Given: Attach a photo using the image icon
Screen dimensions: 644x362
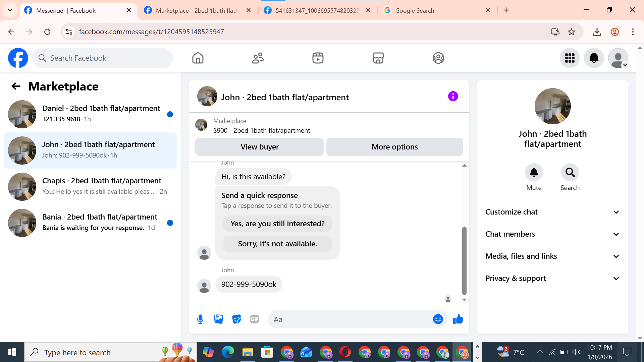Looking at the screenshot, I should point(218,319).
